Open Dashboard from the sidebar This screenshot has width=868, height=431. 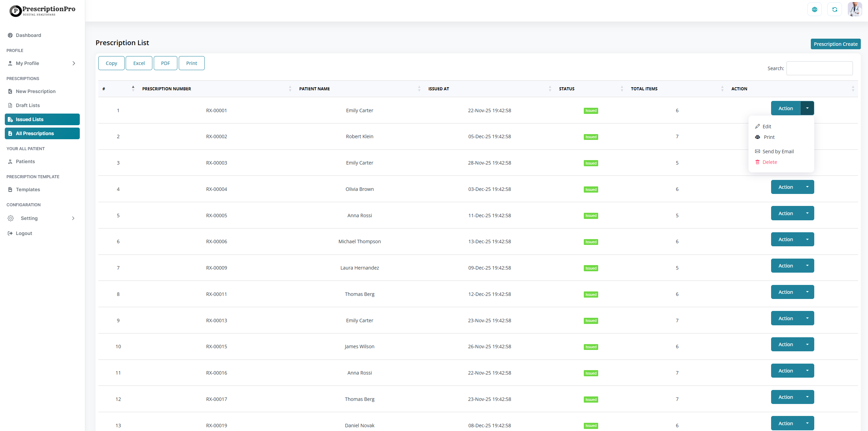click(28, 35)
